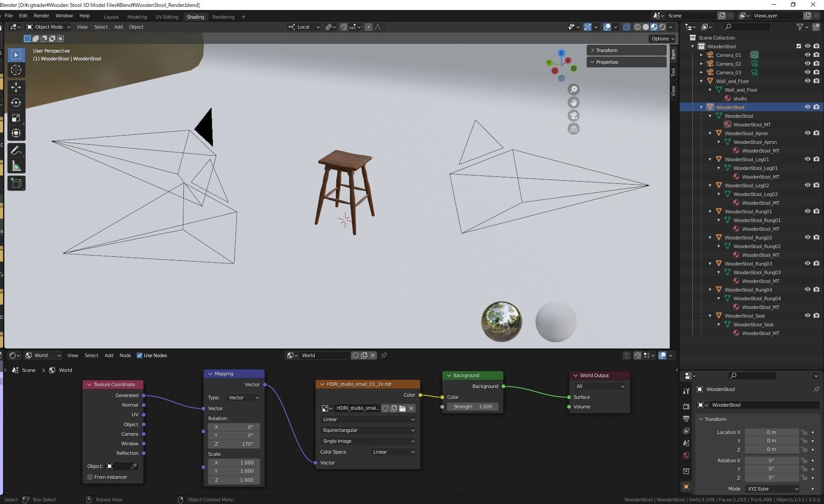Screen dimensions: 824x504
Task: Open the Render menu
Action: tap(41, 16)
